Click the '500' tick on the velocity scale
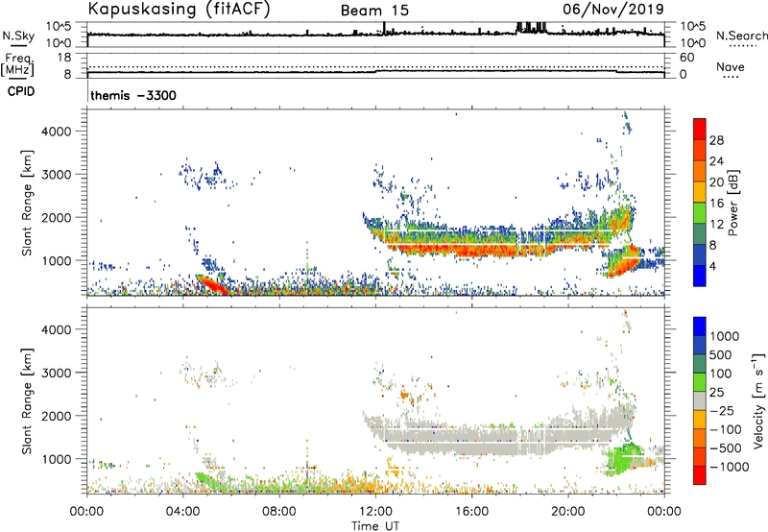Image resolution: width=768 pixels, height=532 pixels. (721, 354)
